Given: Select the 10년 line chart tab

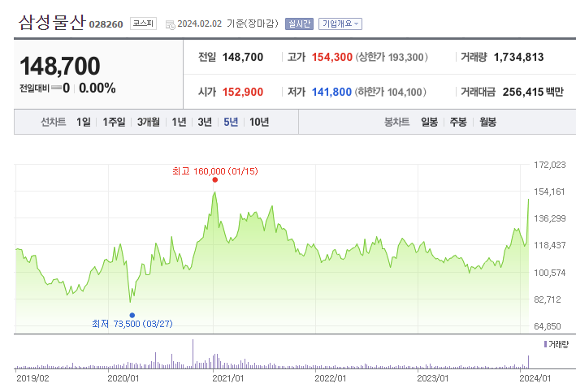Looking at the screenshot, I should pos(259,122).
